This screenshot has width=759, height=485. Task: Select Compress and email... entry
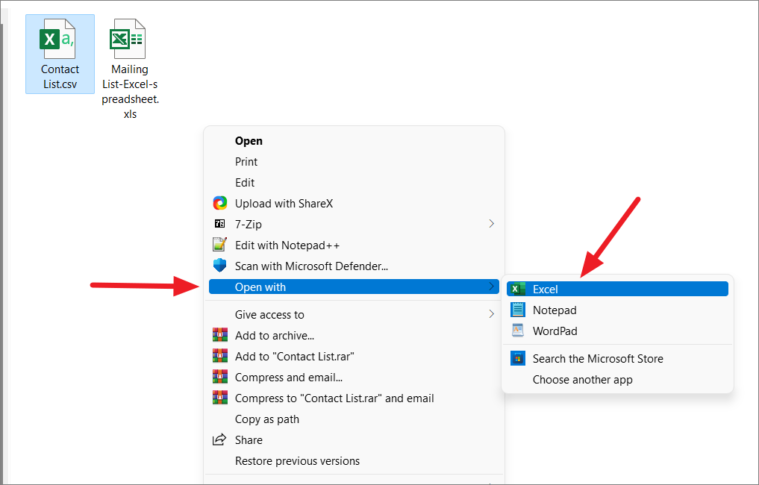(354, 377)
